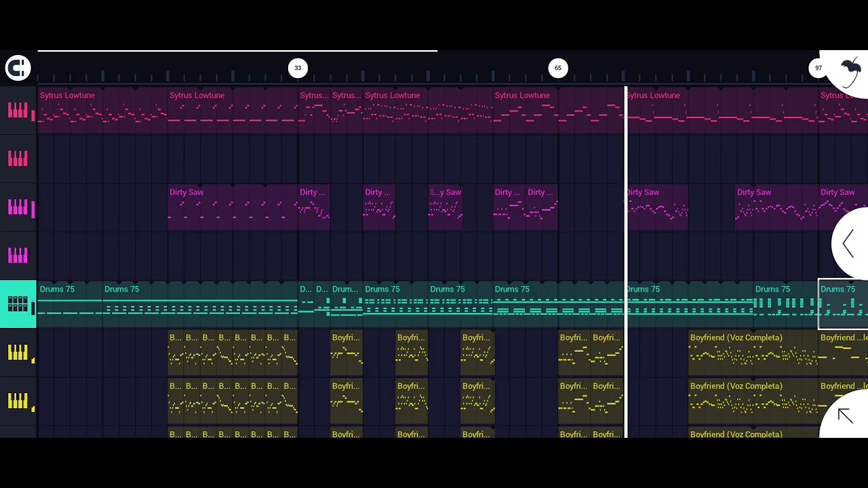Select the Boyfriend track icon directly below Drums

(18, 352)
